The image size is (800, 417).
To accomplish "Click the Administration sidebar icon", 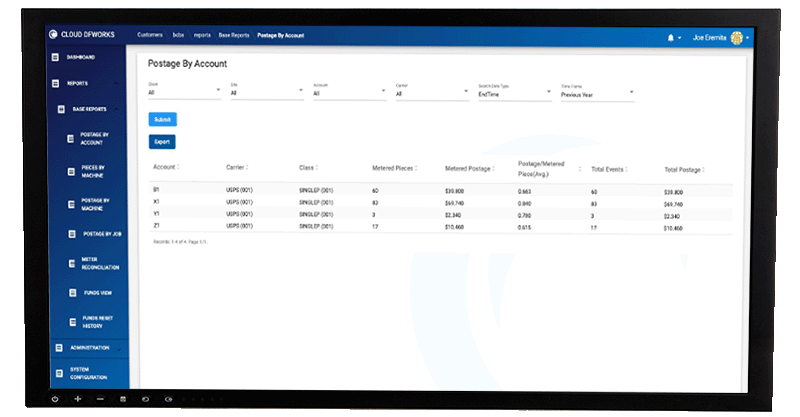I will [59, 348].
